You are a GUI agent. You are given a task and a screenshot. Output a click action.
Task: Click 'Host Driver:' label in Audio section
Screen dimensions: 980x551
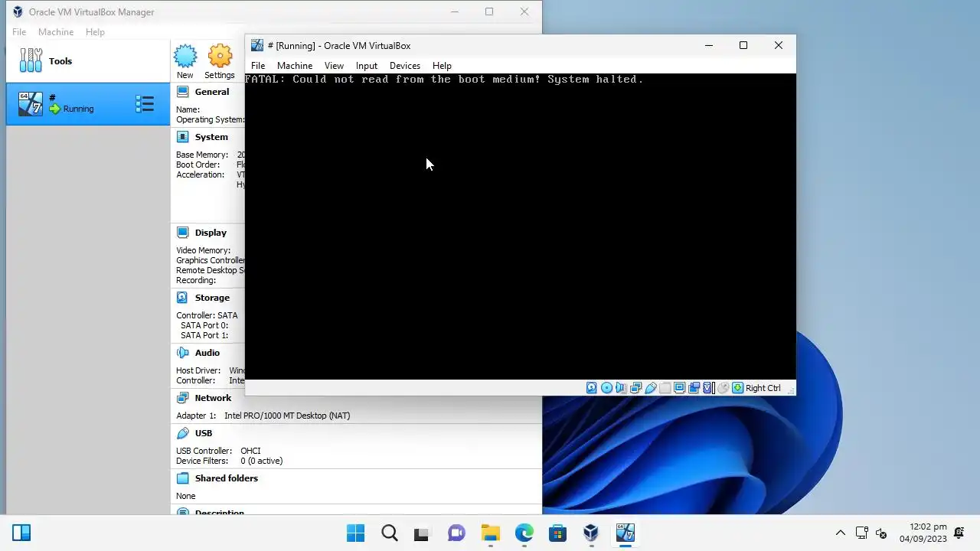(x=199, y=370)
